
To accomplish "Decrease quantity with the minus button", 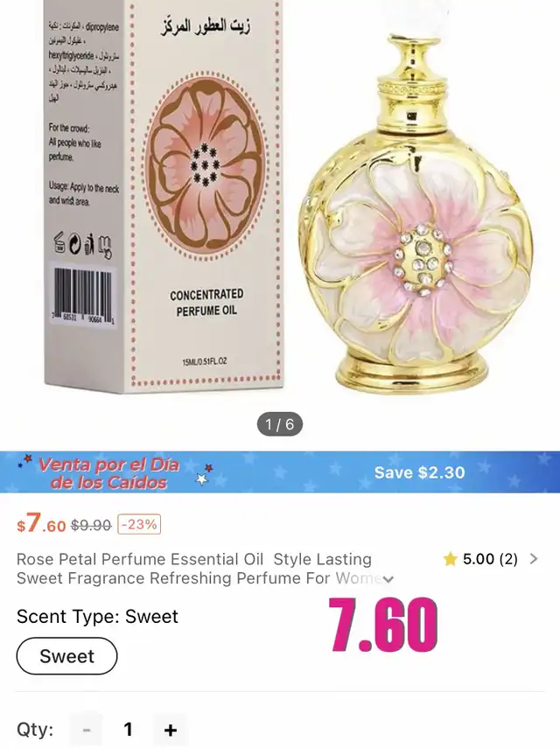I will pos(87,730).
